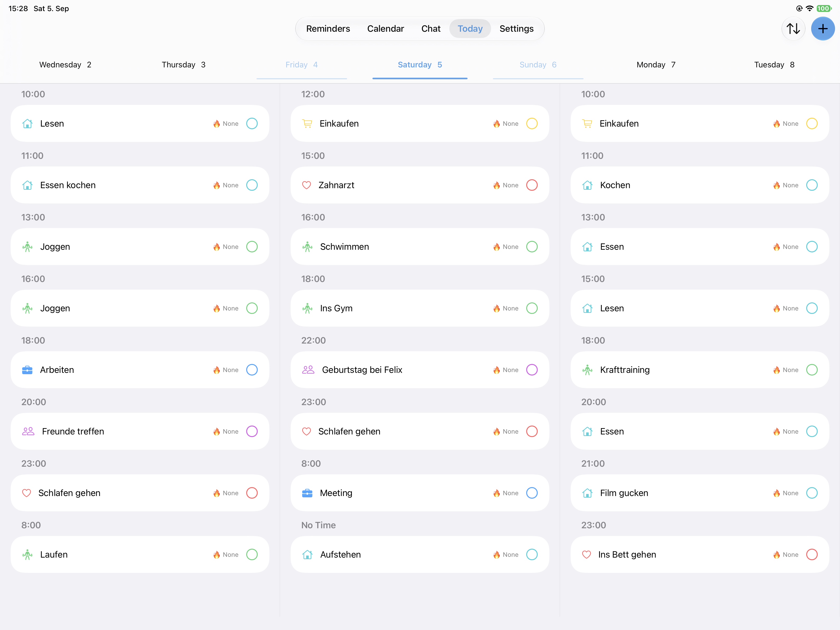Click the heart icon beside Zahnarzt
The width and height of the screenshot is (840, 630).
coord(306,185)
